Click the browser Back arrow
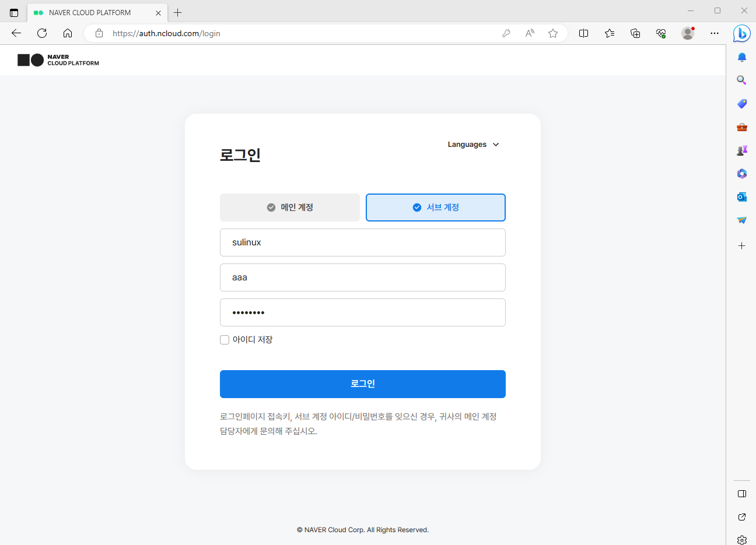 tap(16, 33)
